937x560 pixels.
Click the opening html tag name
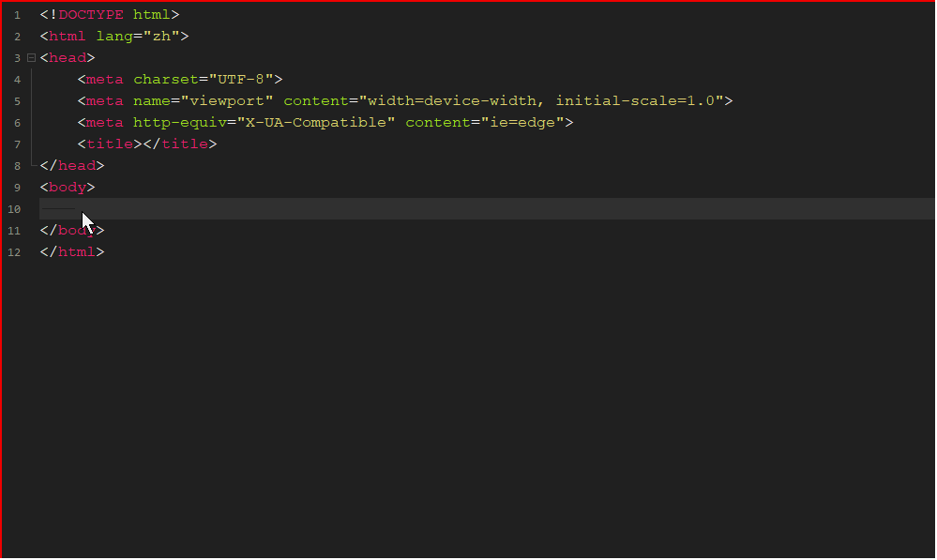(68, 36)
